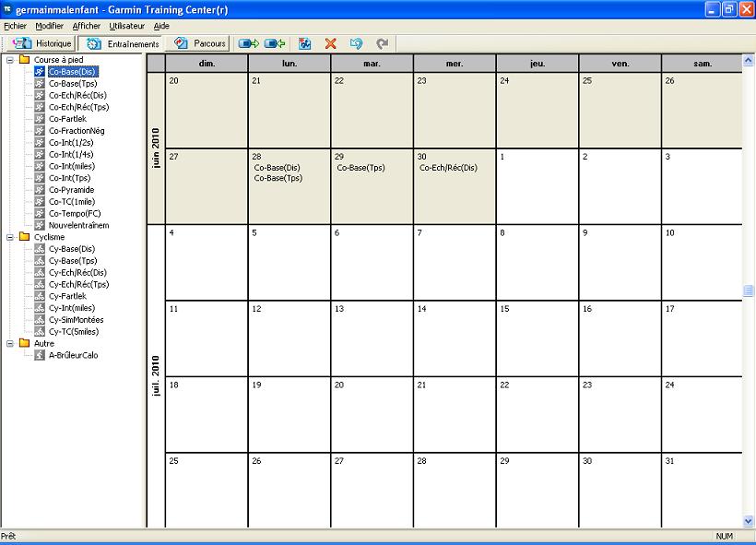Click the cycling icon beside Cy-Fartlek

coord(40,296)
